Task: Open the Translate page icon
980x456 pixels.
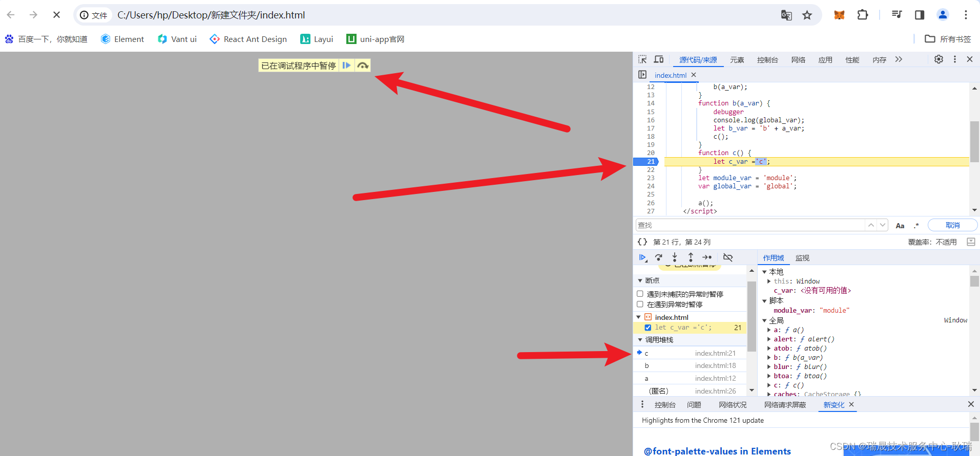Action: (x=786, y=15)
